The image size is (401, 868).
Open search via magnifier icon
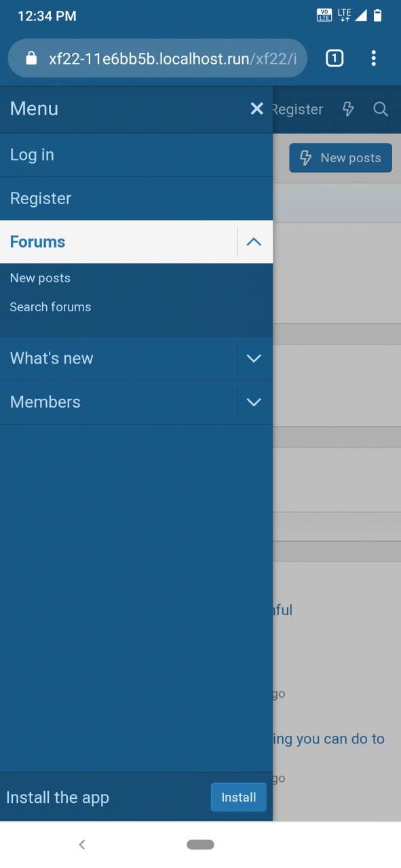click(x=381, y=109)
